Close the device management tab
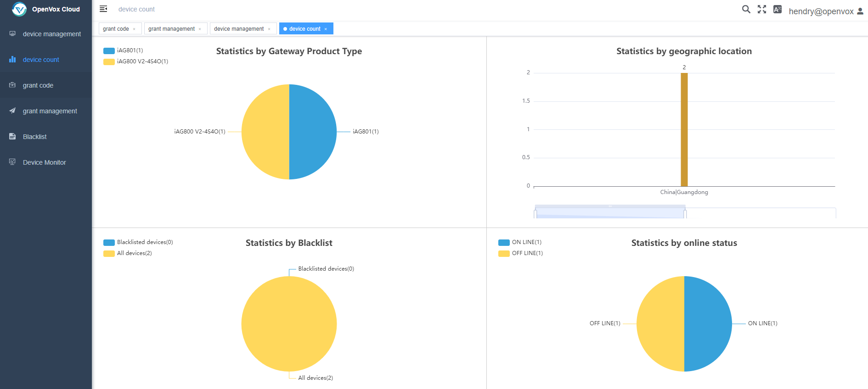The image size is (868, 389). click(269, 29)
